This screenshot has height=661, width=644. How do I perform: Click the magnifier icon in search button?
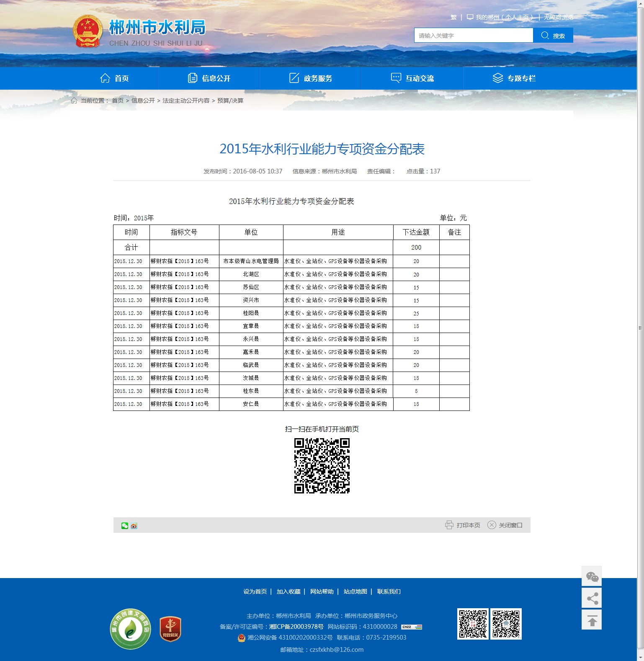[545, 35]
